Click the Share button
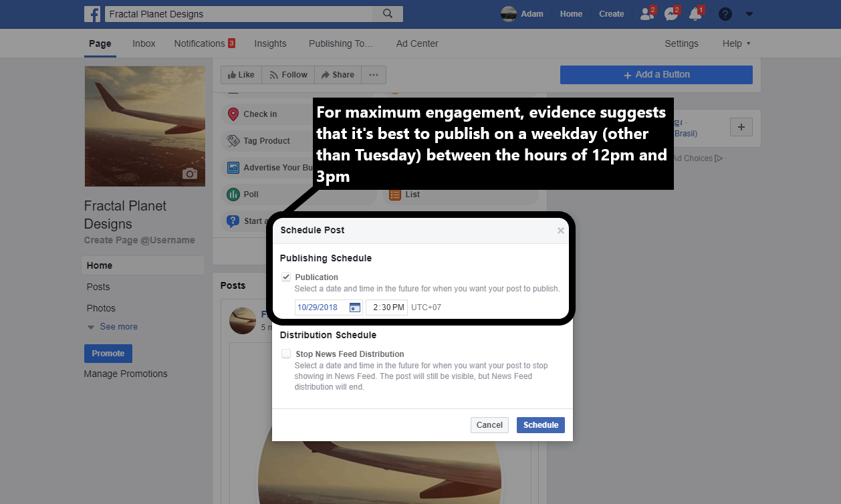This screenshot has height=504, width=841. (x=338, y=75)
